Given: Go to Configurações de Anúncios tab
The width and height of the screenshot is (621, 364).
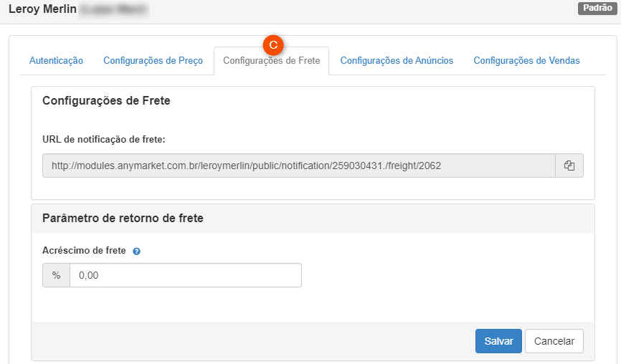Looking at the screenshot, I should pyautogui.click(x=397, y=60).
